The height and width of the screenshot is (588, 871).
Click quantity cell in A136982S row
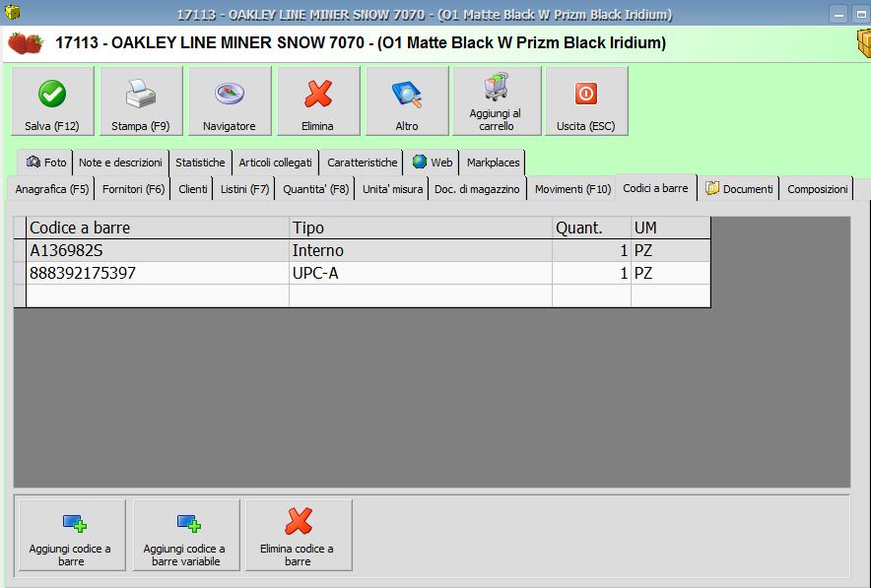591,250
